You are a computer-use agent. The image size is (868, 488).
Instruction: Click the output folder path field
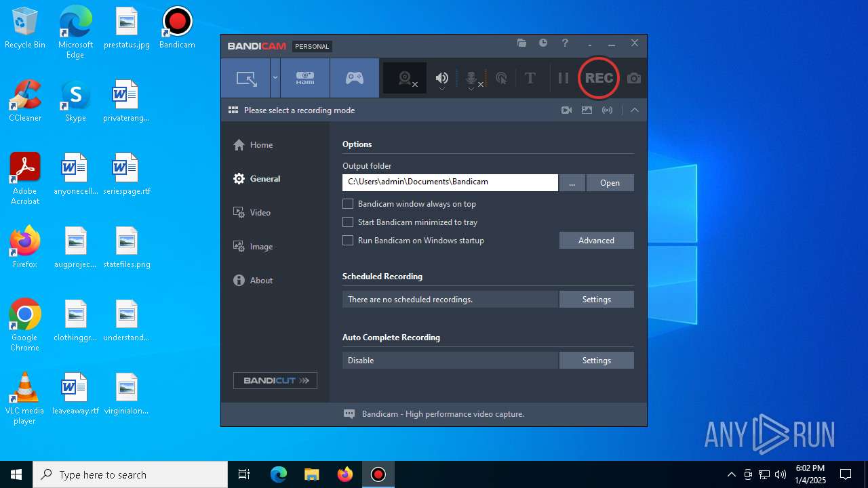pyautogui.click(x=450, y=182)
